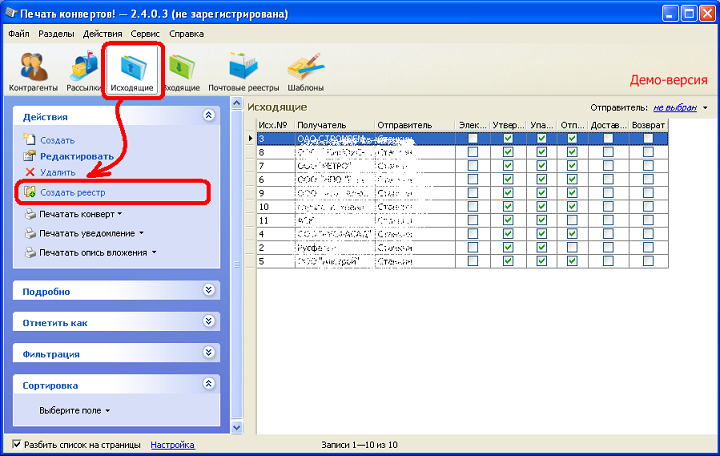Open the Почтовые реестры icon

pos(240,70)
